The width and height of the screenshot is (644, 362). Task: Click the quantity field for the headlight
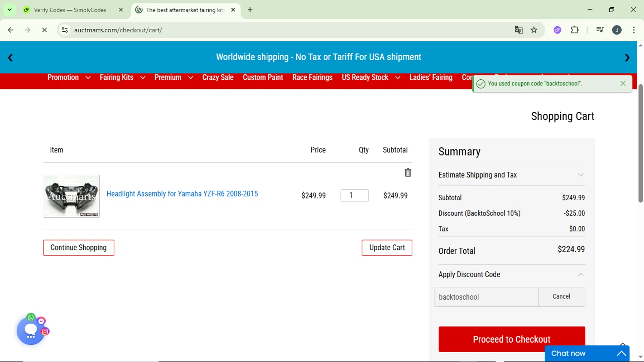tap(355, 195)
